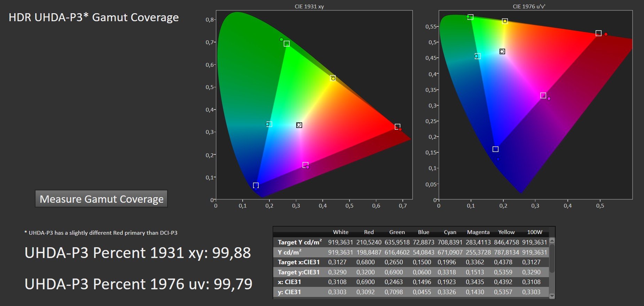Click the Y cd/m² measured row header
Viewport: 644px width, 306px height.
coord(290,252)
